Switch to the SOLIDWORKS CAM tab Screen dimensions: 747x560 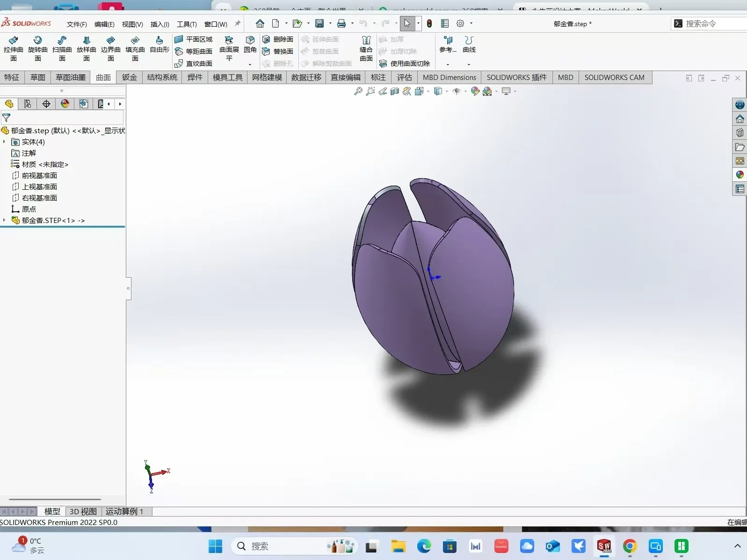pyautogui.click(x=614, y=78)
